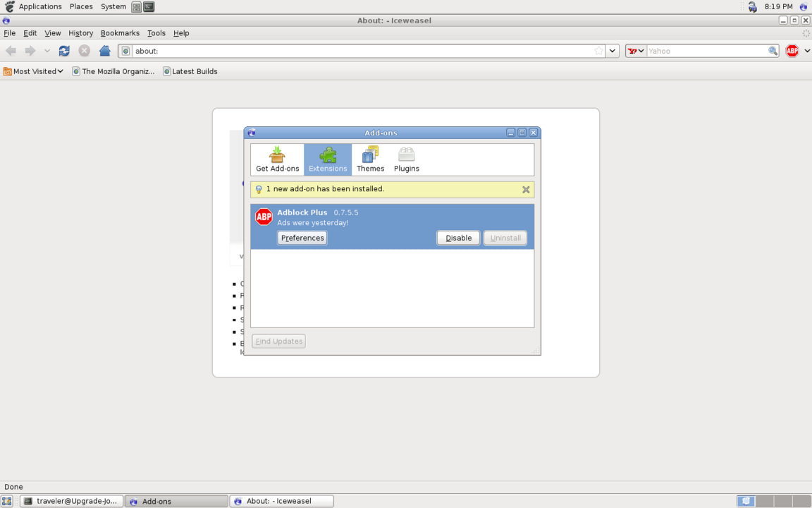Switch to the Add-ons window in taskbar
Viewport: 812px width, 508px height.
pyautogui.click(x=176, y=501)
